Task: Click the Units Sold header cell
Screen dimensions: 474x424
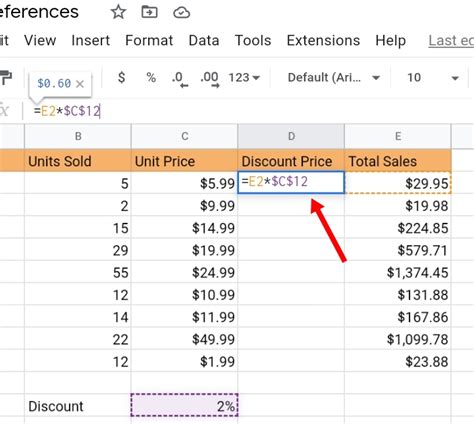Action: click(78, 161)
